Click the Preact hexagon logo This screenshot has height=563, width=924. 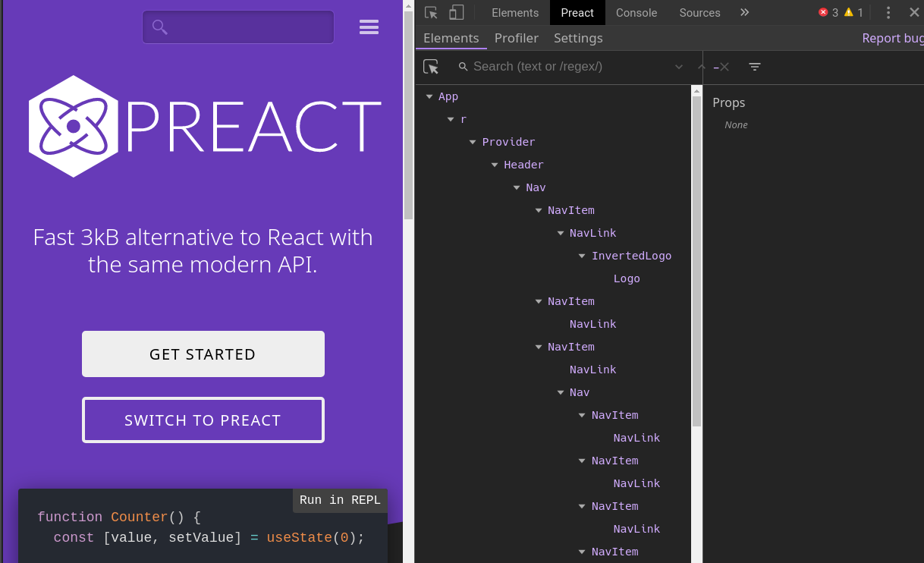[74, 126]
